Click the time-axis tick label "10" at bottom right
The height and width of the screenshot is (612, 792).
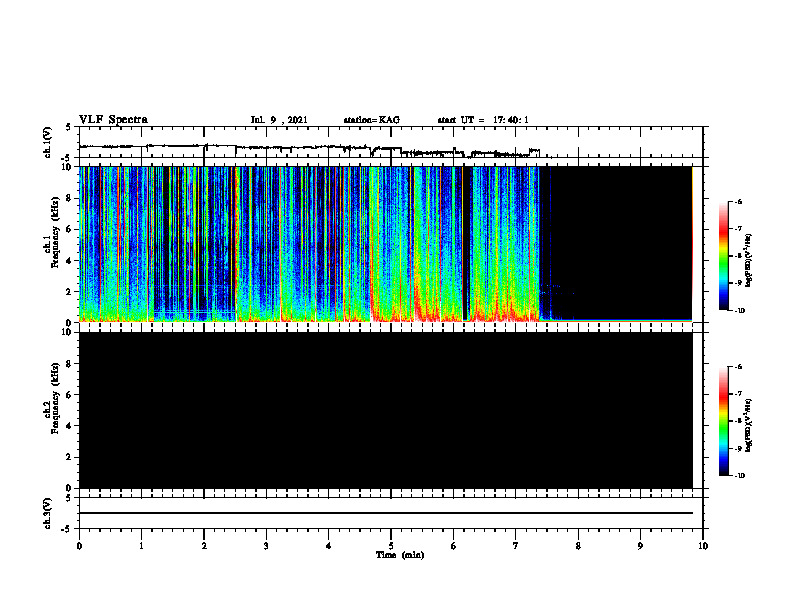tap(703, 546)
